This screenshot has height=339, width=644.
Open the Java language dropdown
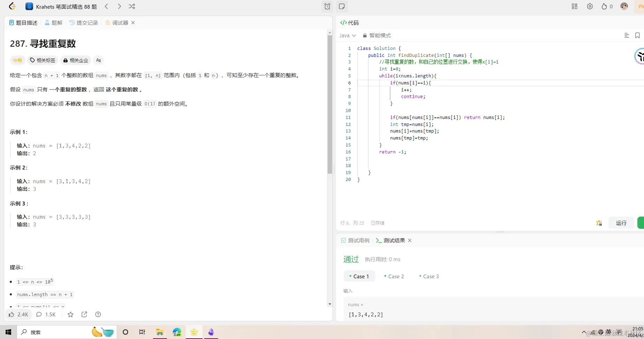(x=348, y=36)
